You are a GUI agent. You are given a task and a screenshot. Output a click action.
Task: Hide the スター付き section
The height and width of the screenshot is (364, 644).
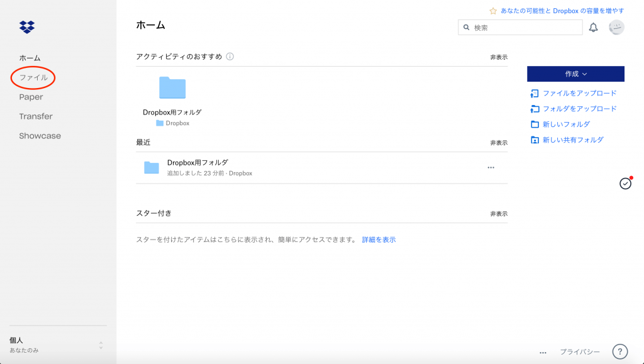[x=499, y=214]
